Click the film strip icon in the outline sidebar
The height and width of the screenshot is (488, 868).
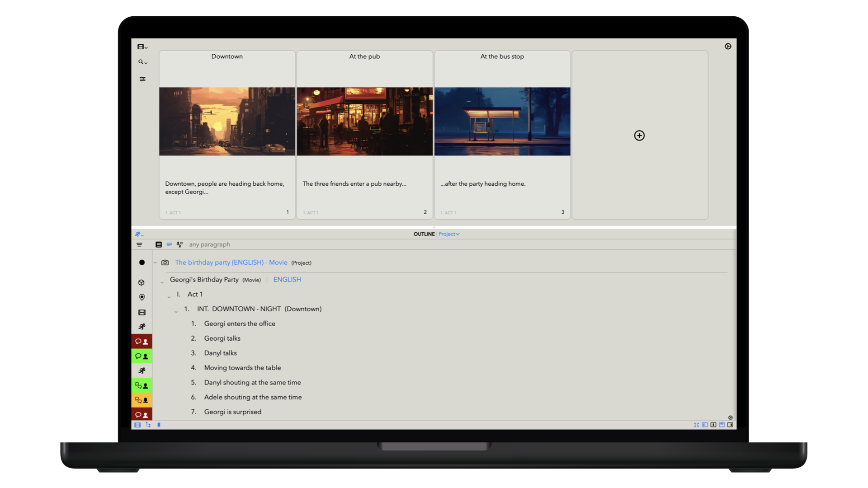(x=142, y=312)
